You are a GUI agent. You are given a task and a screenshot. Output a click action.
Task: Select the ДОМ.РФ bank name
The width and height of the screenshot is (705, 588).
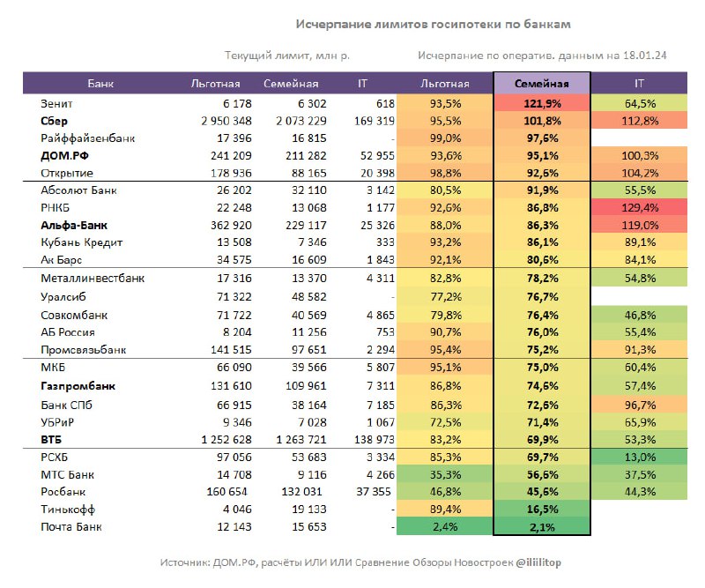point(64,156)
